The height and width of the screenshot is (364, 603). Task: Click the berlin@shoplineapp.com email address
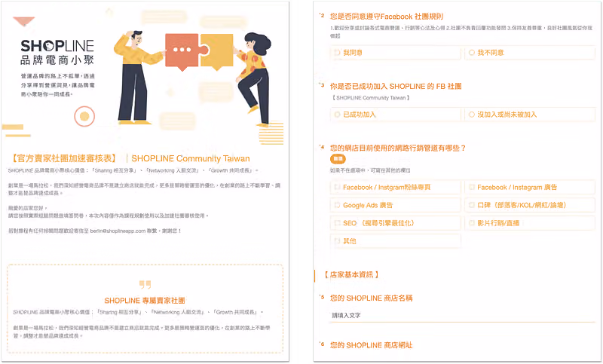[x=118, y=231]
